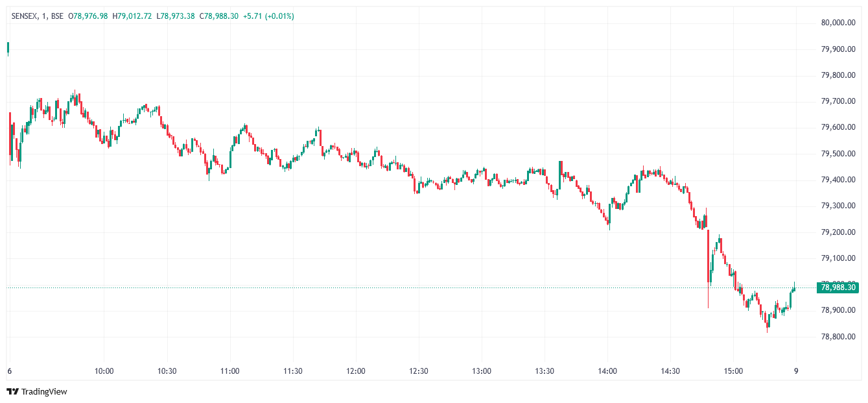Click the 79,500.00 price axis label
The width and height of the screenshot is (868, 403).
click(838, 154)
